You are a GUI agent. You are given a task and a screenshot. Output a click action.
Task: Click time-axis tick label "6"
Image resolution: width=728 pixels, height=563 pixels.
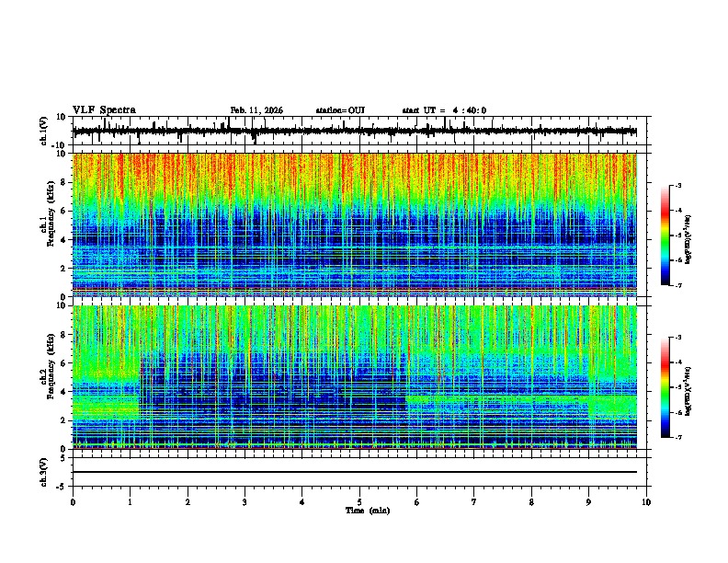click(x=417, y=502)
